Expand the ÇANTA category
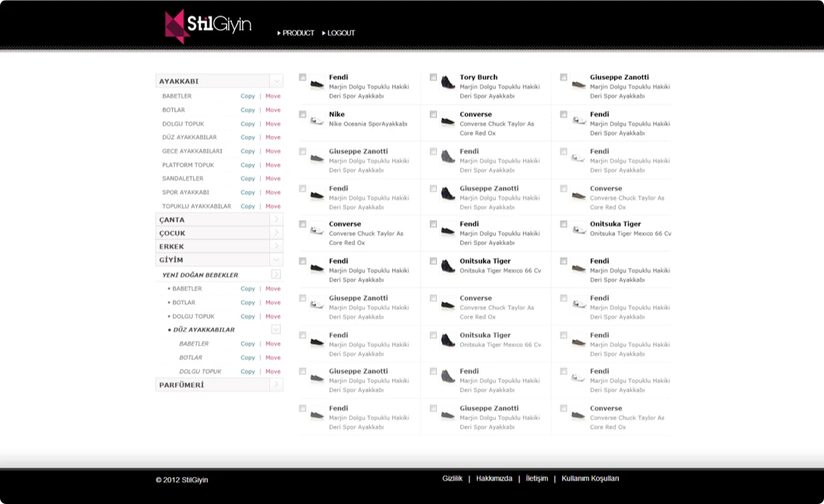This screenshot has width=824, height=504. click(x=276, y=220)
